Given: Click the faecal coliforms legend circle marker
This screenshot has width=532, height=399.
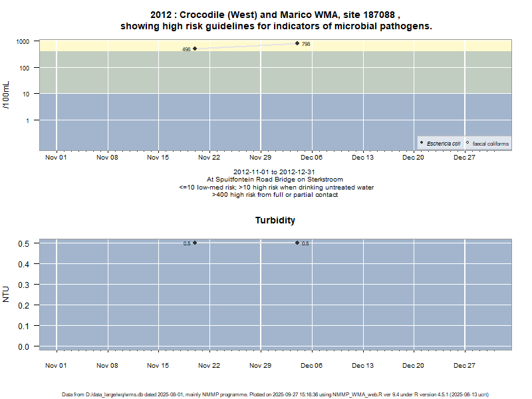Looking at the screenshot, I should click(x=468, y=143).
